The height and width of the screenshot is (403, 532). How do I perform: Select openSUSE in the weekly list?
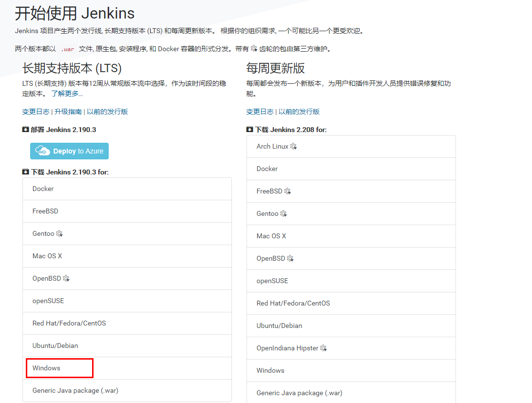pos(351,281)
